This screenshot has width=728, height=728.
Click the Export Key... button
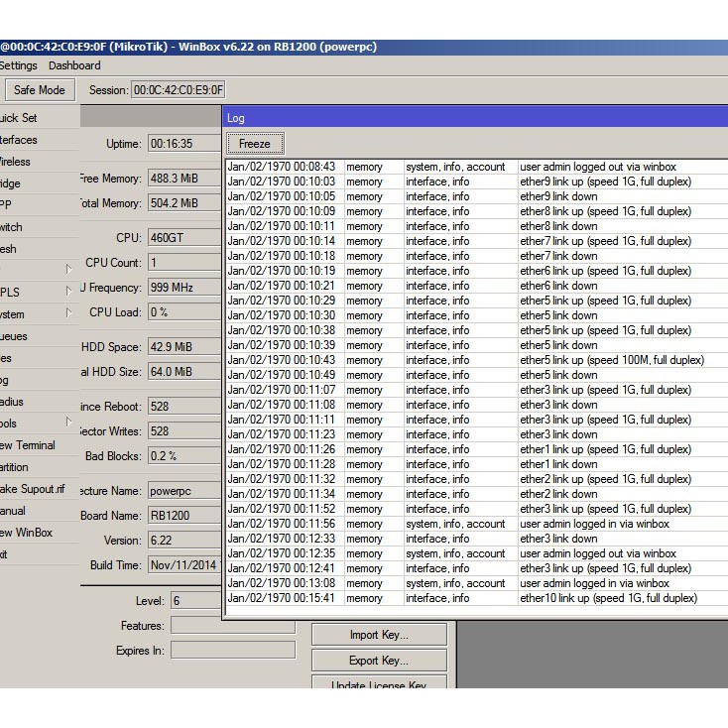click(379, 661)
